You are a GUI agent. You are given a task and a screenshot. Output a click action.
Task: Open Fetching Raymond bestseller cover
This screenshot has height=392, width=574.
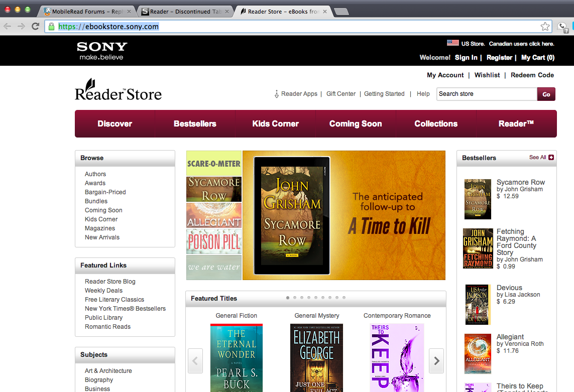[x=478, y=248]
